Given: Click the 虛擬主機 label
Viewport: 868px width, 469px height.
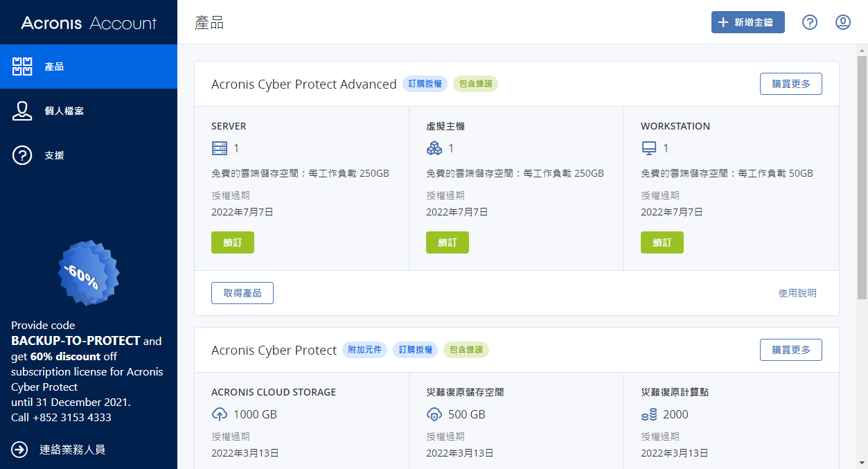Looking at the screenshot, I should pyautogui.click(x=445, y=127).
